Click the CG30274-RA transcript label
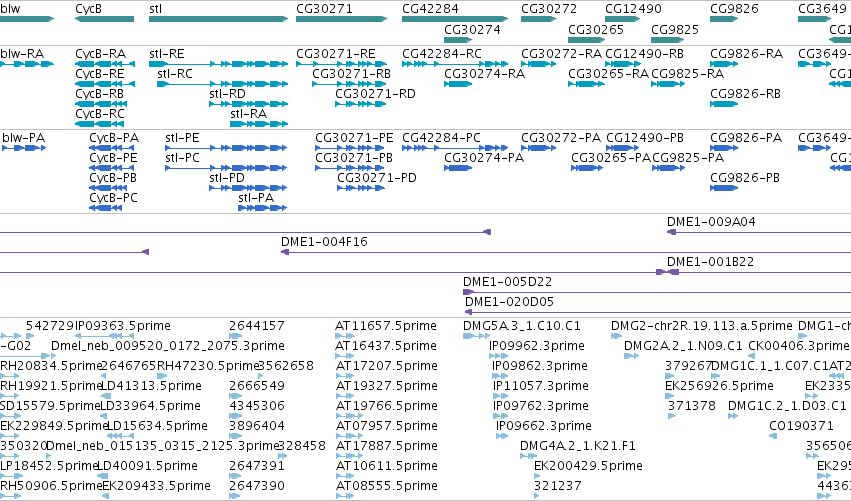Screen dimensions: 851x501 point(485,74)
